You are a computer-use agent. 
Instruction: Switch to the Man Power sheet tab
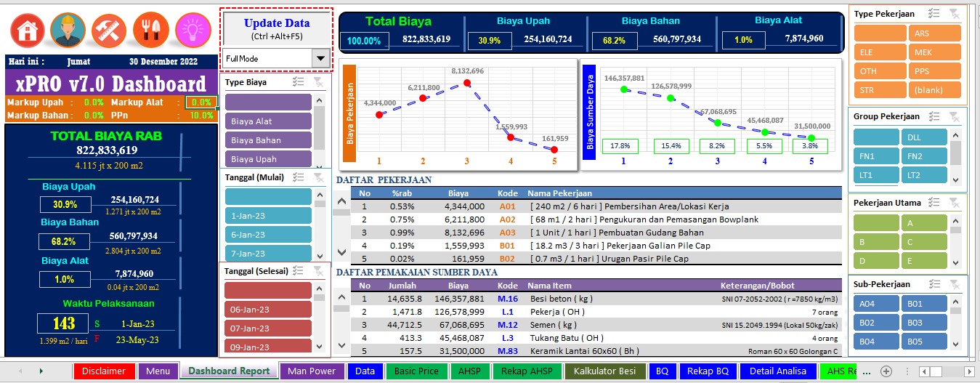pyautogui.click(x=312, y=371)
